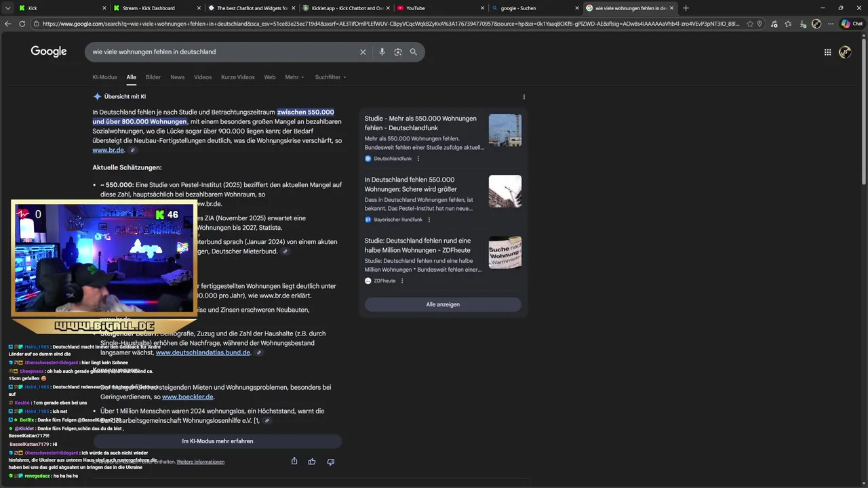
Task: Open the Copilot Chat button
Action: 852,24
